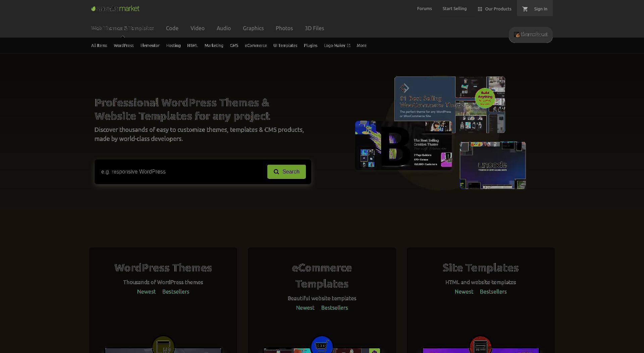Screen dimensions: 644x353
Task: Open WordPress subnavigation item
Action: [x=124, y=45]
